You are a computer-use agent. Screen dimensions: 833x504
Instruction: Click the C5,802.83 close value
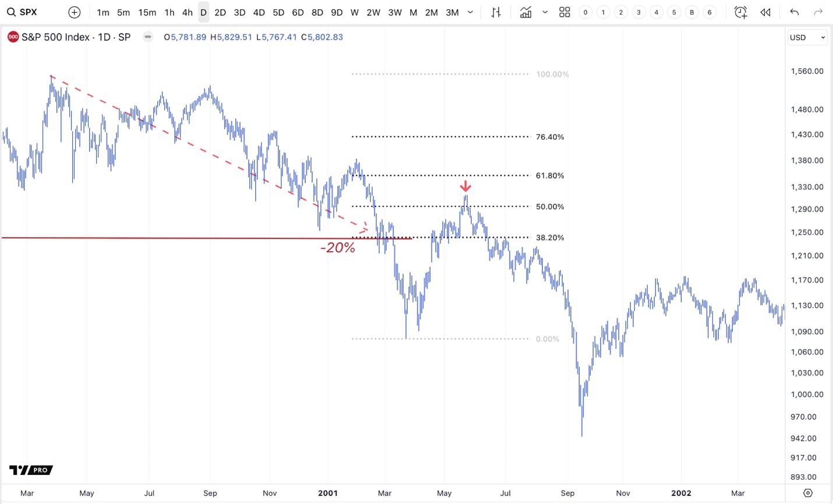322,37
